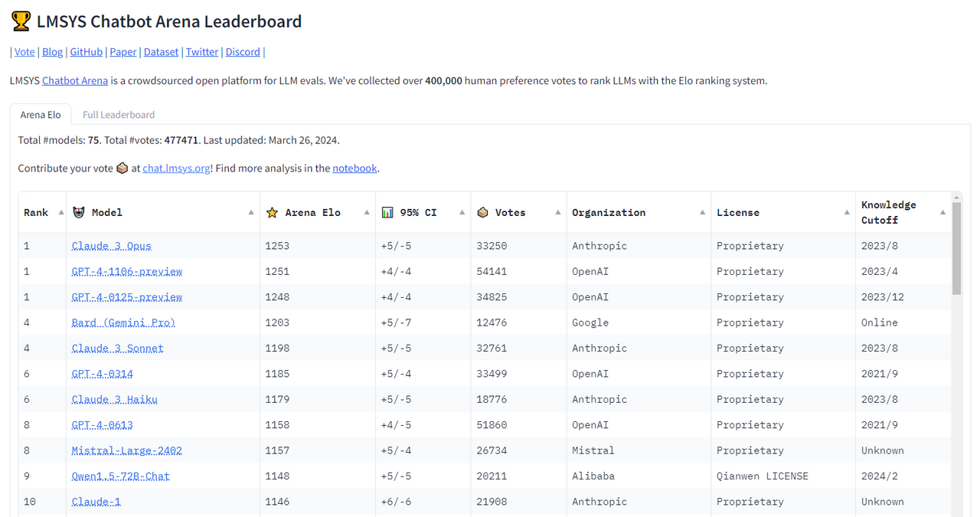This screenshot has height=517, width=980.
Task: Open the notebook analysis link
Action: click(x=354, y=168)
